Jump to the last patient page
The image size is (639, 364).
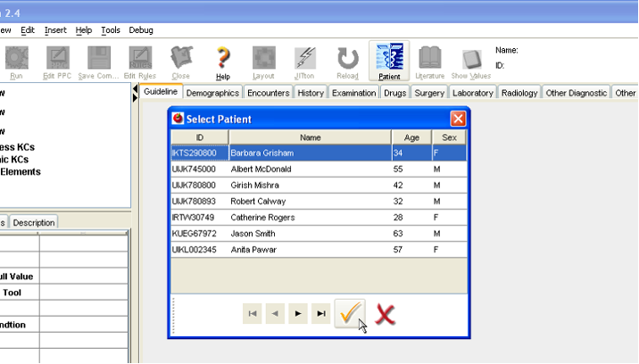pyautogui.click(x=320, y=313)
